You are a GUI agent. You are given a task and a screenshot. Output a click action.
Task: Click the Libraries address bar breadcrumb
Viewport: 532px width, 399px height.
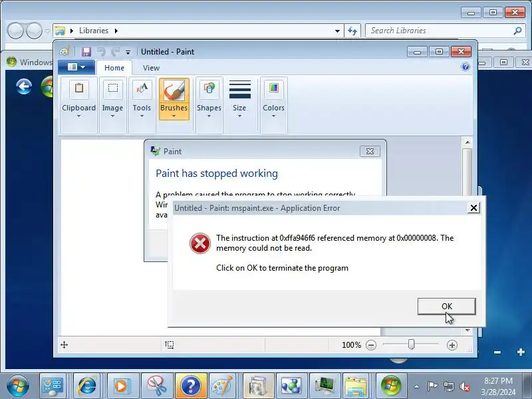tap(94, 31)
